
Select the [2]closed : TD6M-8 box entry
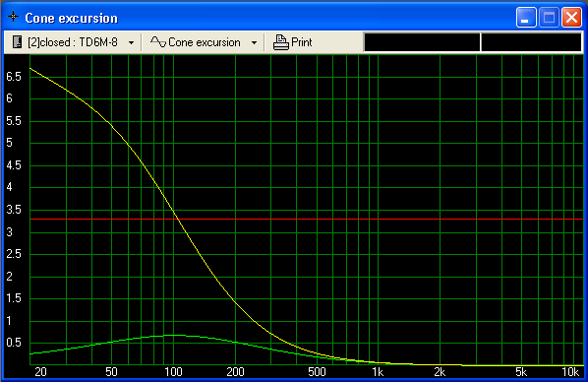tap(73, 42)
